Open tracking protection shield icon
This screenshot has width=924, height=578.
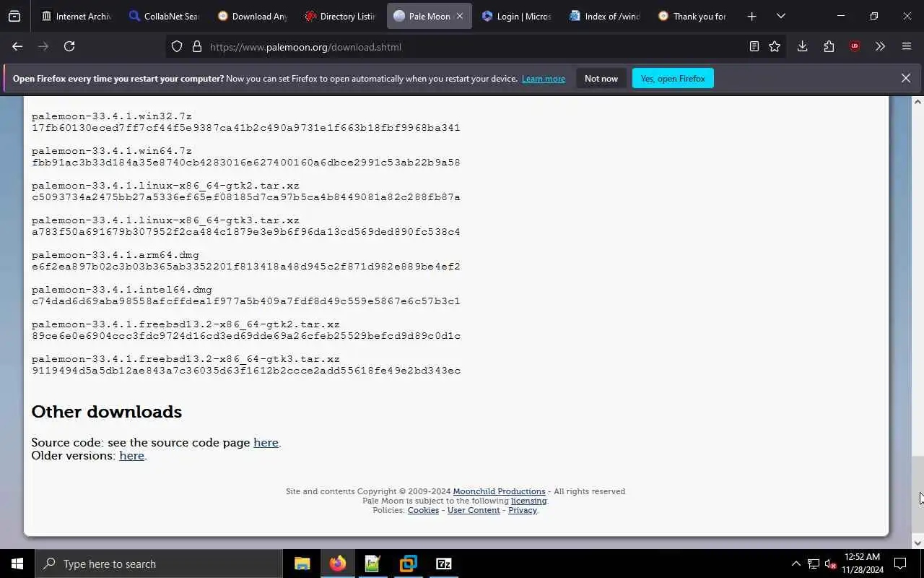[x=177, y=46]
